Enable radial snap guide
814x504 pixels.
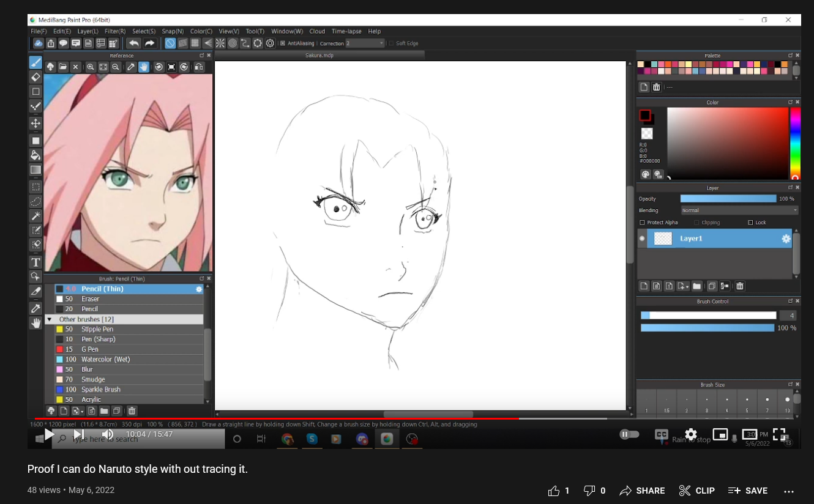point(220,43)
